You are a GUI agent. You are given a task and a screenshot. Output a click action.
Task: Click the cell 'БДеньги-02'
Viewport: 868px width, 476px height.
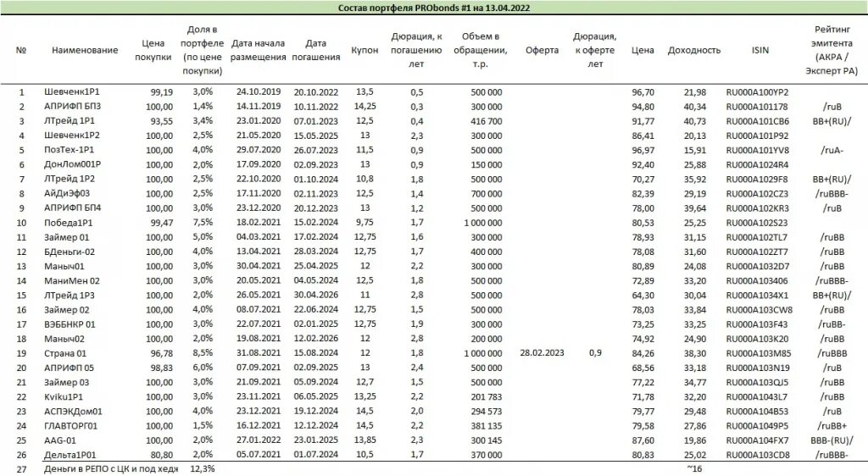click(70, 252)
